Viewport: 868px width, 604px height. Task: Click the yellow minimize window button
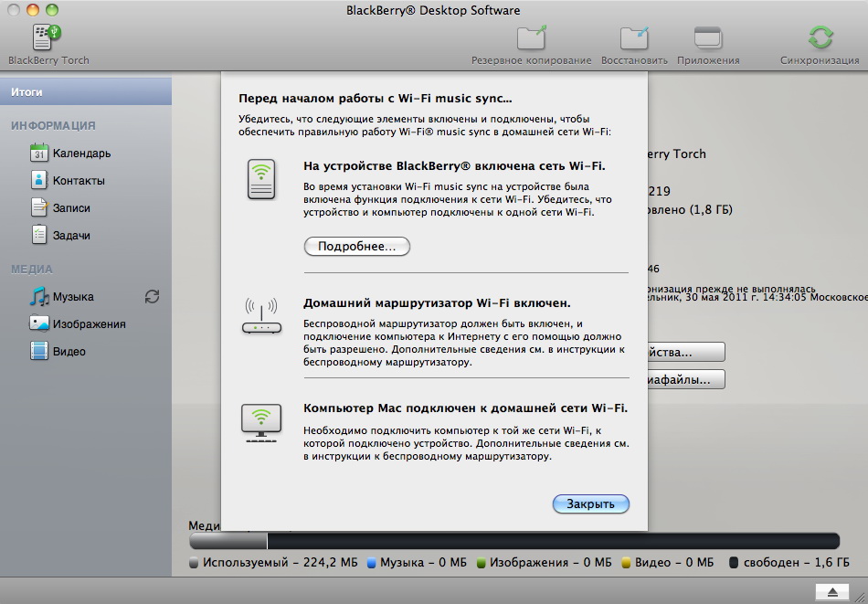[x=33, y=10]
